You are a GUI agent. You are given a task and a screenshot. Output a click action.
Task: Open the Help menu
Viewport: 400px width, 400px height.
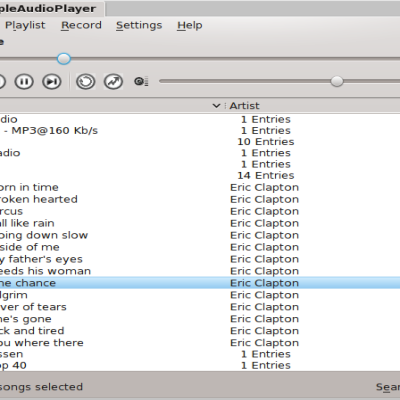pos(190,25)
